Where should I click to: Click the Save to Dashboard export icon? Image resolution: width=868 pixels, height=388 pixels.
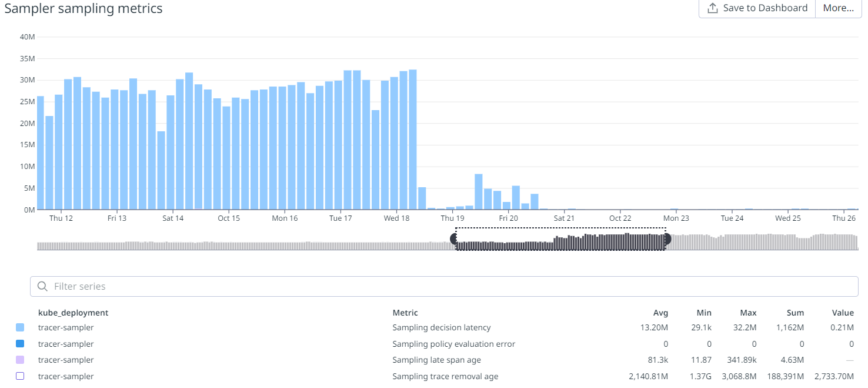coord(712,8)
